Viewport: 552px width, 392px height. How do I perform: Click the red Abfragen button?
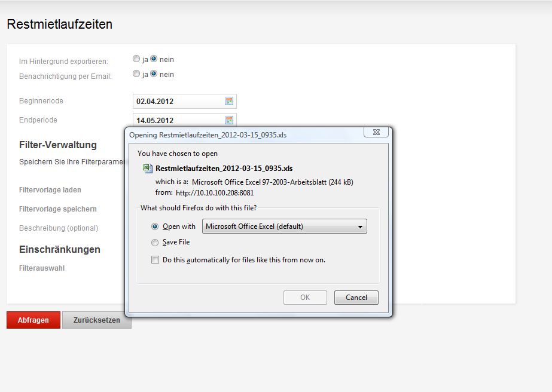point(33,320)
